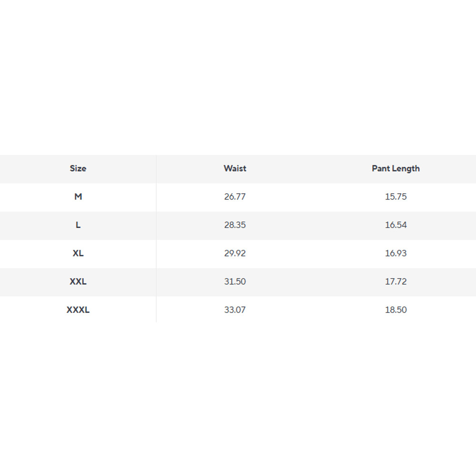The image size is (476, 476).
Task: Click the 16.54 pant length value
Action: click(396, 225)
